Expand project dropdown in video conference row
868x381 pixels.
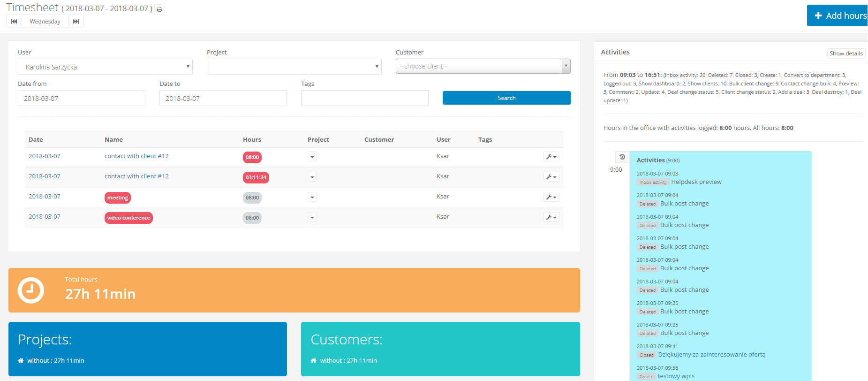[x=312, y=217]
